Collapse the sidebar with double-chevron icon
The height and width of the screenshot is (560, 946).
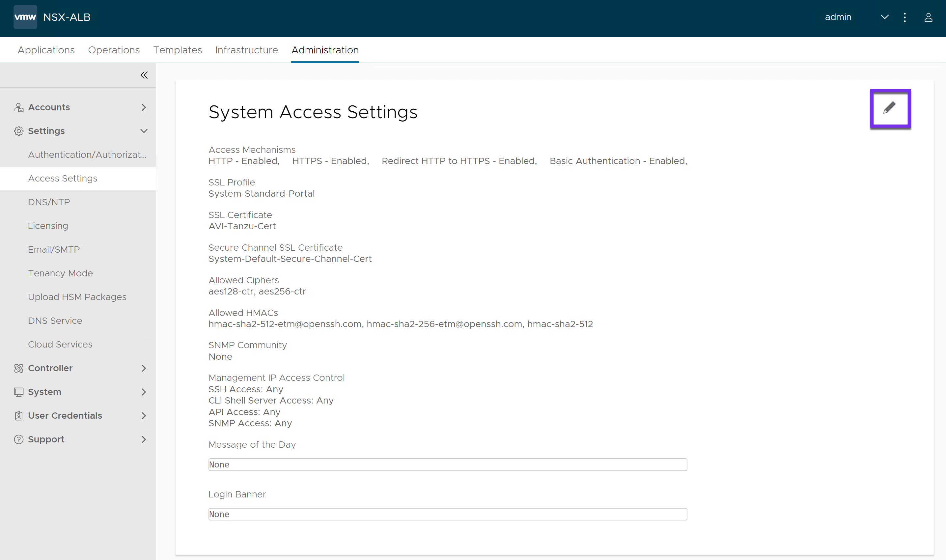click(144, 75)
